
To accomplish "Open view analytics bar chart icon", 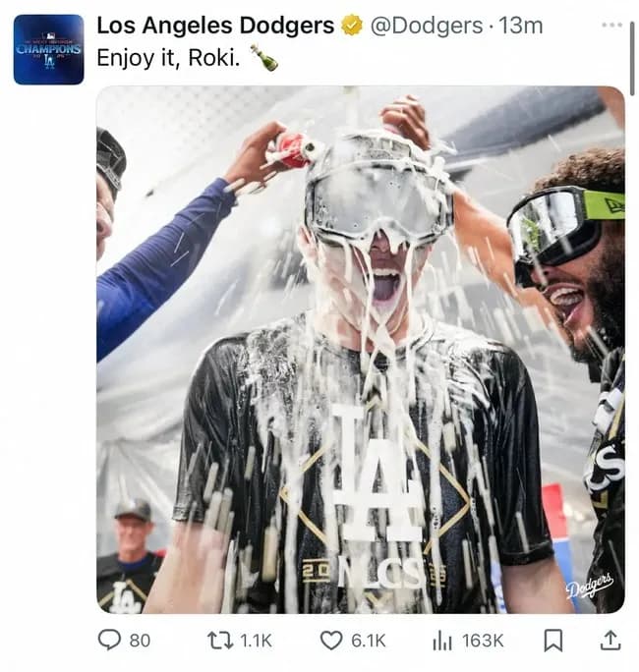I will coord(442,641).
